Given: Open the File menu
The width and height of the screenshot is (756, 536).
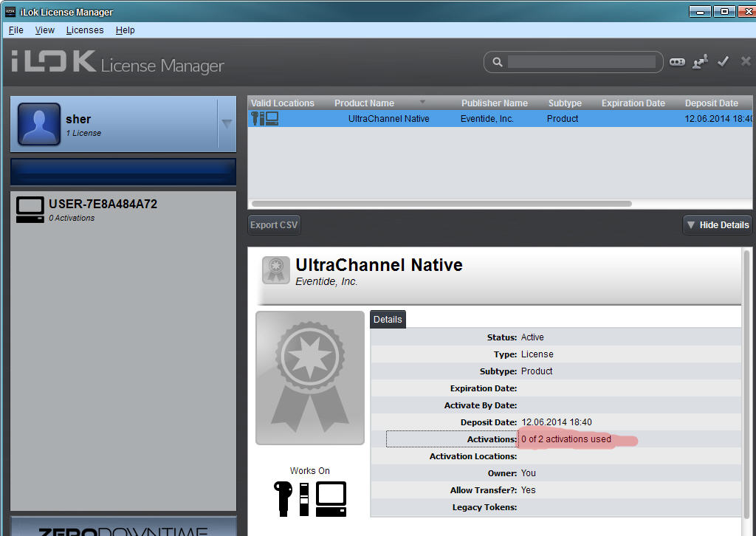Looking at the screenshot, I should click(x=16, y=30).
